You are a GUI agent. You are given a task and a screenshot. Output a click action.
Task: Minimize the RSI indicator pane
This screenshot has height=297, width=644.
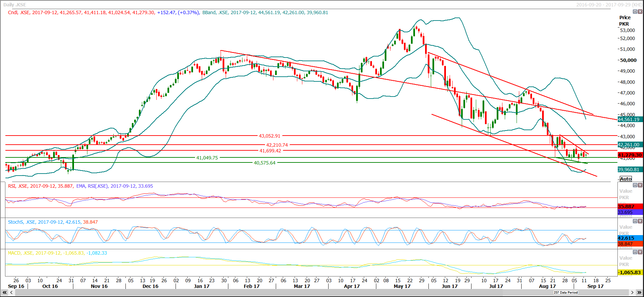coord(635,185)
